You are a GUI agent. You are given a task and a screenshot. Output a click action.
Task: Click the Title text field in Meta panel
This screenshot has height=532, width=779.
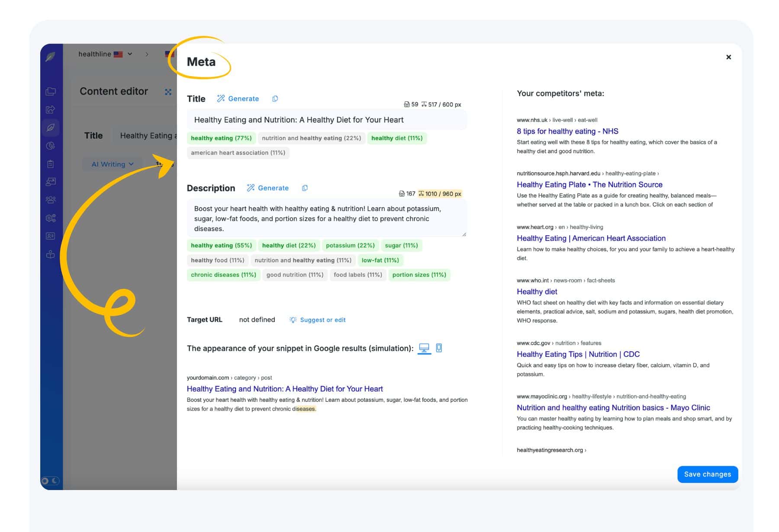[327, 120]
